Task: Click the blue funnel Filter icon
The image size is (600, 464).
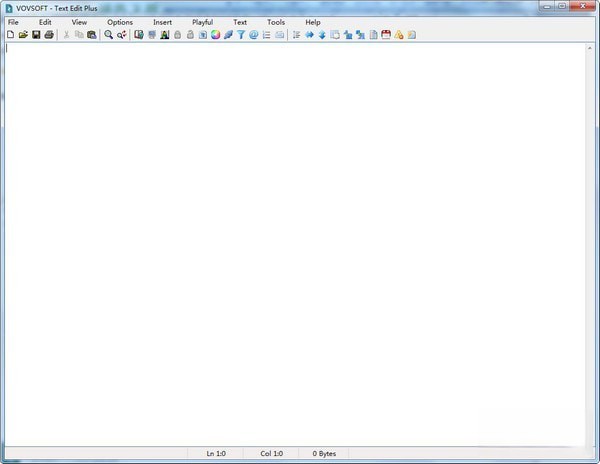Action: click(x=241, y=35)
